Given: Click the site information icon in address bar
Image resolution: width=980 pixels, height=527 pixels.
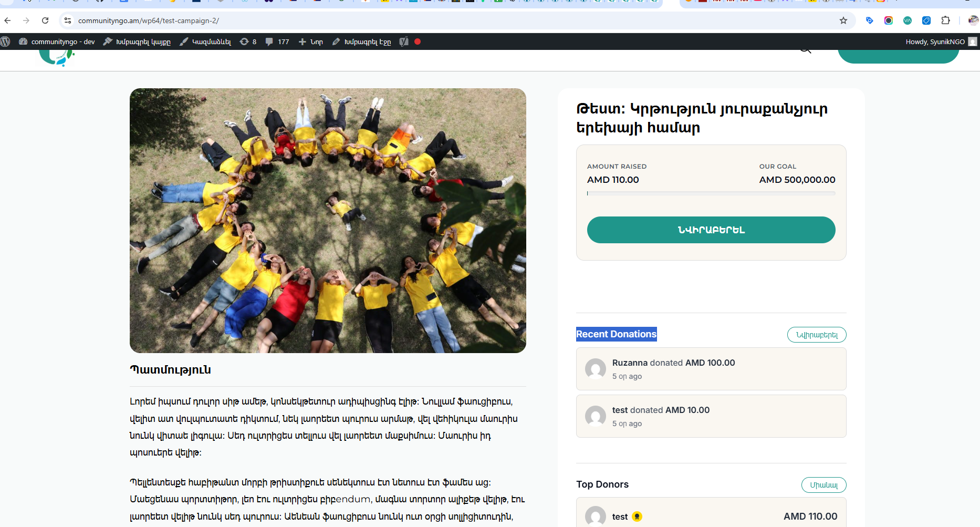Looking at the screenshot, I should tap(68, 20).
